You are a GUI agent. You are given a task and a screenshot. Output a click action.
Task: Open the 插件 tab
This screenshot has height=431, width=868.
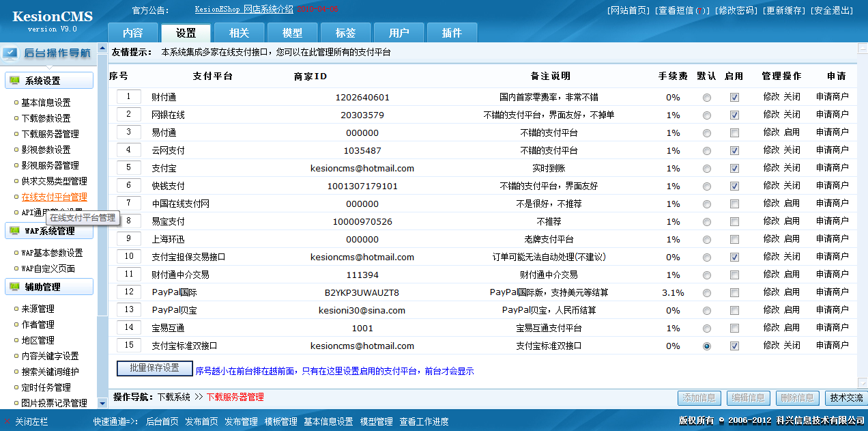[452, 33]
